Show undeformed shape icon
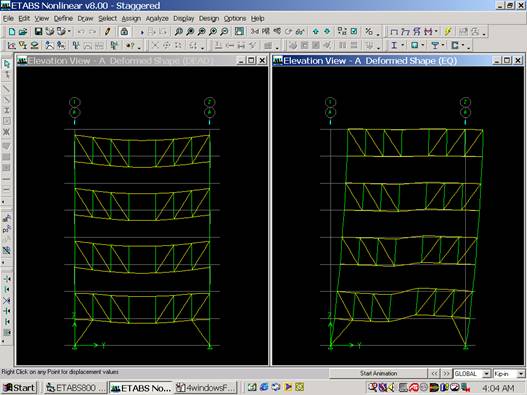Image resolution: width=527 pixels, height=395 pixels. [x=394, y=32]
